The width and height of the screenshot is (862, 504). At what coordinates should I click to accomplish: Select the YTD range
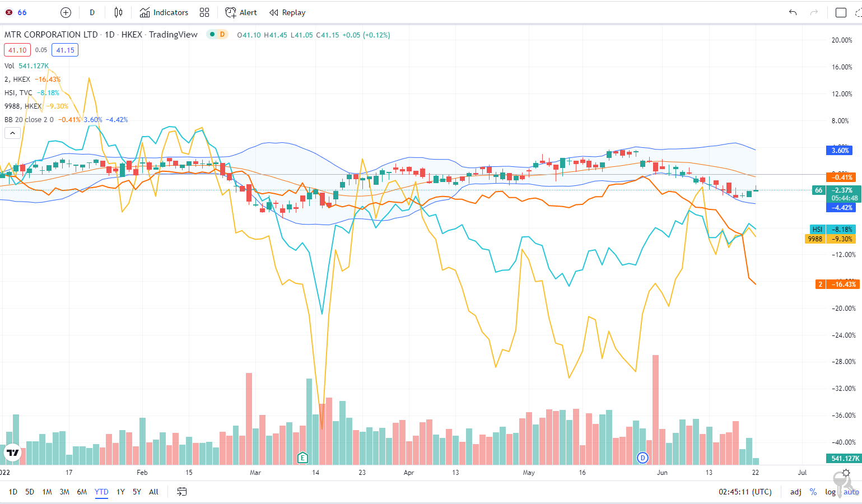(101, 492)
